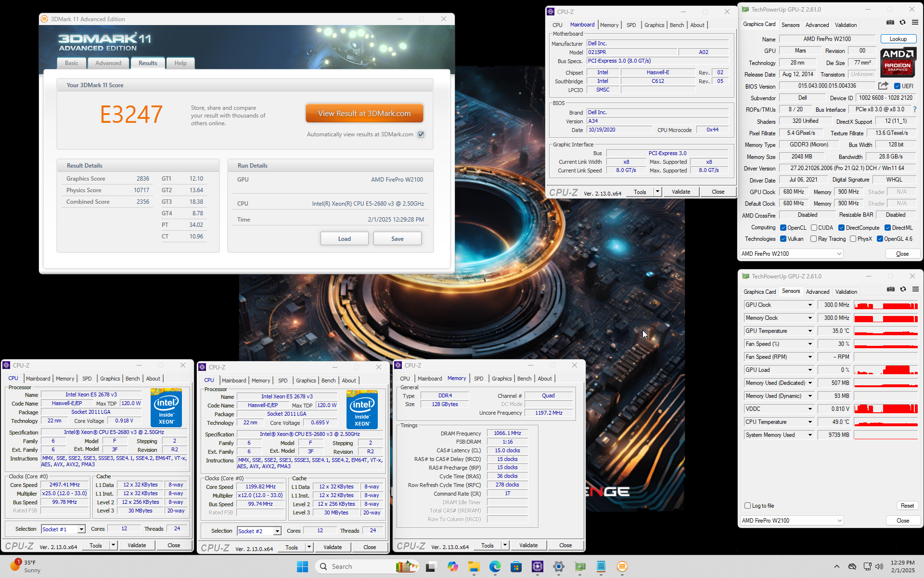Enable Log to file in the GPU-Z Sensors window
Viewport: 924px width, 578px height.
click(747, 506)
